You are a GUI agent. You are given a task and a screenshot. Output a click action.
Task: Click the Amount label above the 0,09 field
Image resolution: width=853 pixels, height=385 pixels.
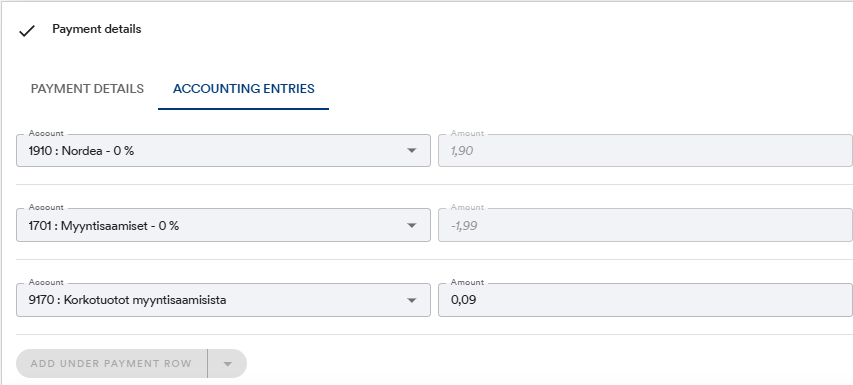pos(467,282)
